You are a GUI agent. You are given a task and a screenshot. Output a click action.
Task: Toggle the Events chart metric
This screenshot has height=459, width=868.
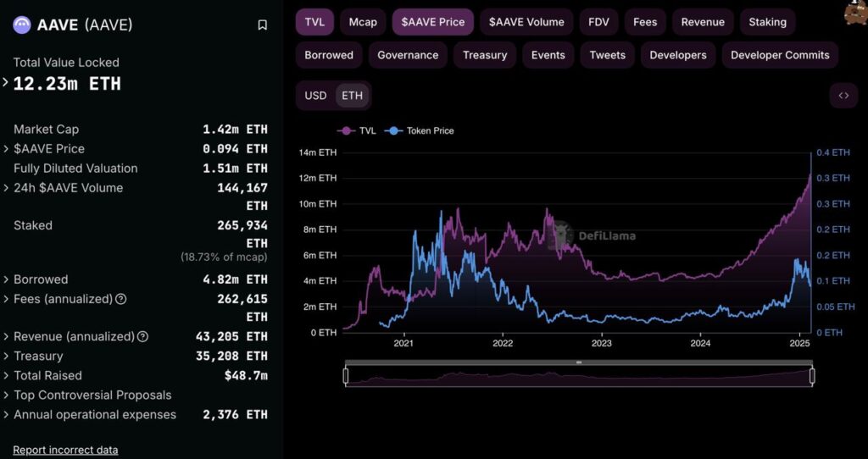(548, 55)
